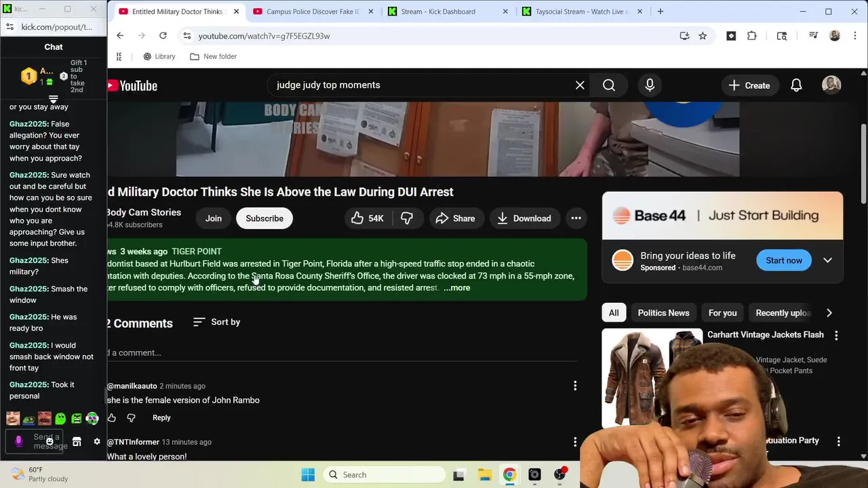This screenshot has height=488, width=868.
Task: Open emoji picker in Kick chat
Action: tap(50, 441)
